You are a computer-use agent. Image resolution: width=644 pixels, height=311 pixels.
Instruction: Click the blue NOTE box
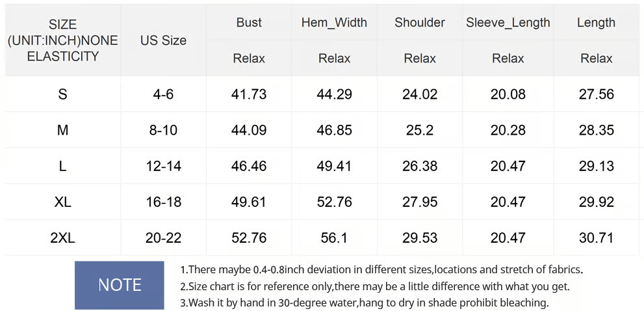click(119, 285)
